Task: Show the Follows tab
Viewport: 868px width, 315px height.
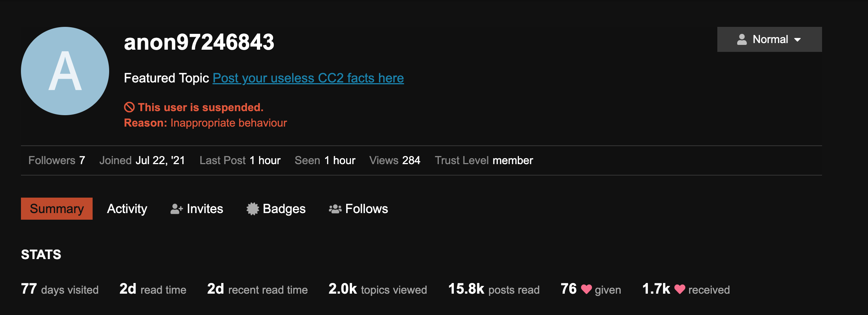Action: (358, 209)
